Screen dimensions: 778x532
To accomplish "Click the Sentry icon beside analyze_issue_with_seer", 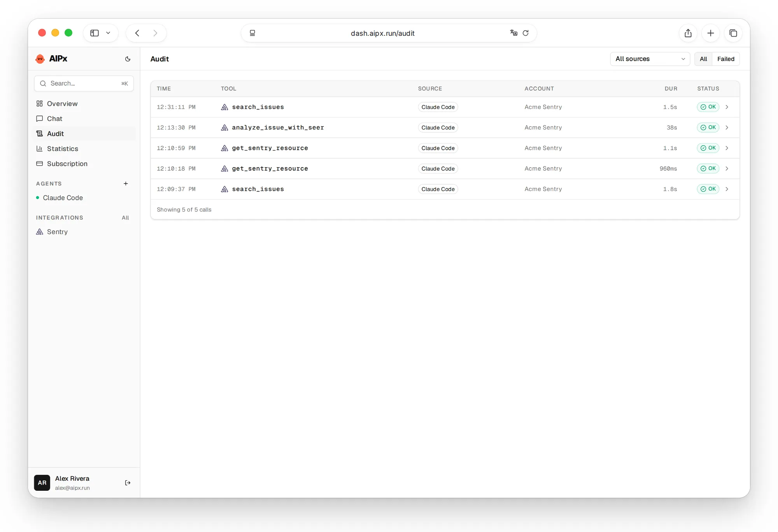I will coord(224,128).
